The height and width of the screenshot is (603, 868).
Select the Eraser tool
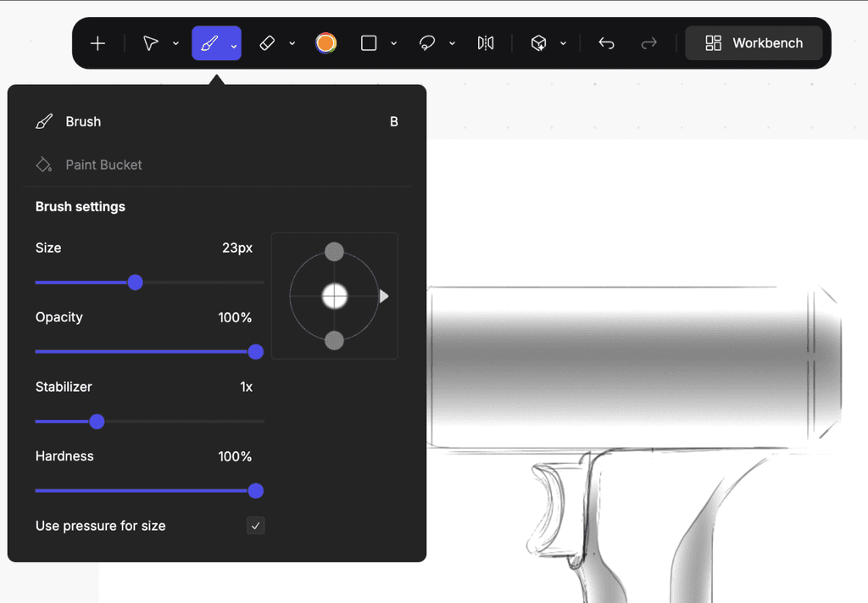point(267,42)
